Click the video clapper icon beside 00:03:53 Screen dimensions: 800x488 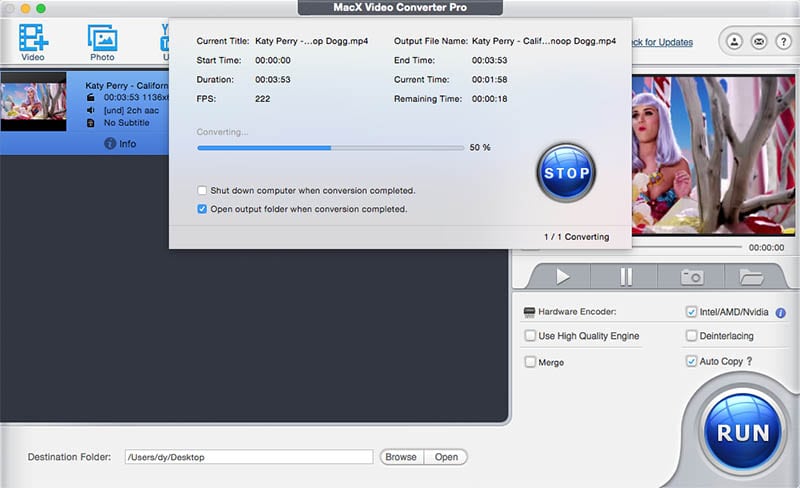click(90, 97)
